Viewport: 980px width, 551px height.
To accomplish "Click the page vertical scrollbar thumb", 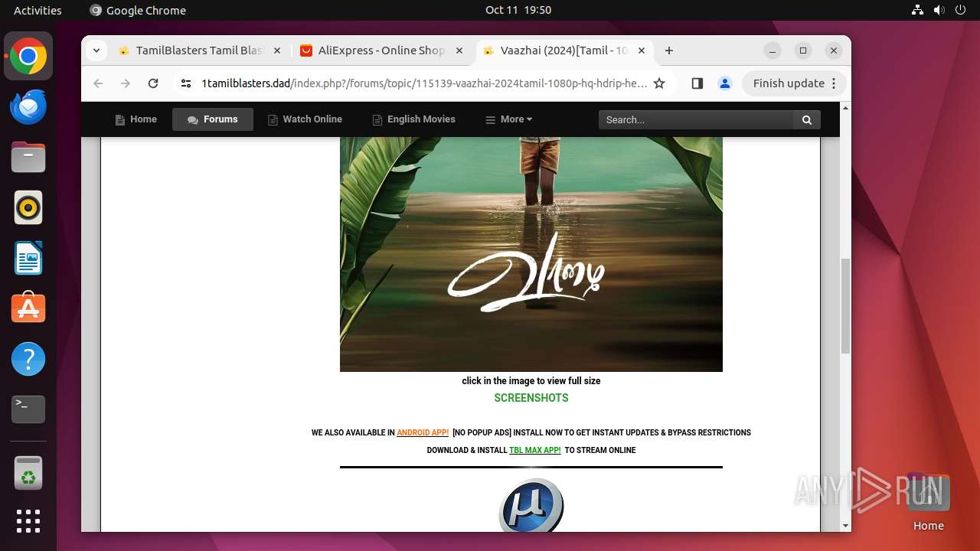I will [x=845, y=306].
